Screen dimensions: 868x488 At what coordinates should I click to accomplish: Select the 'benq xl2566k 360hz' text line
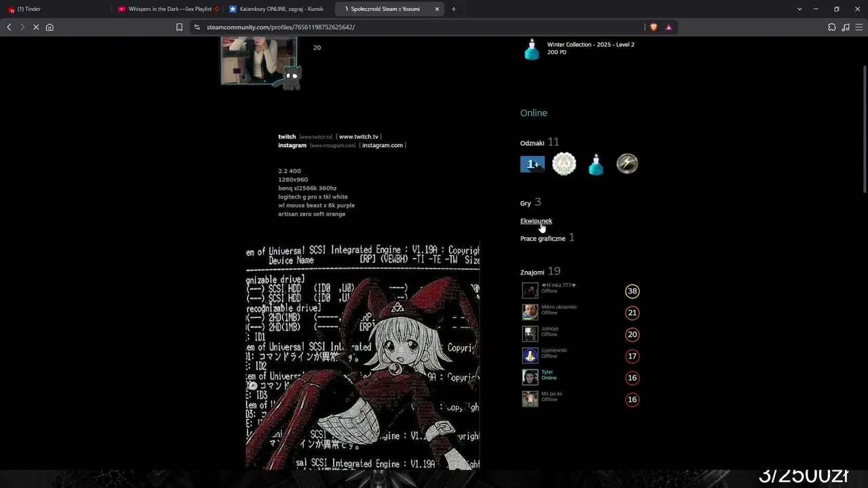pyautogui.click(x=307, y=188)
